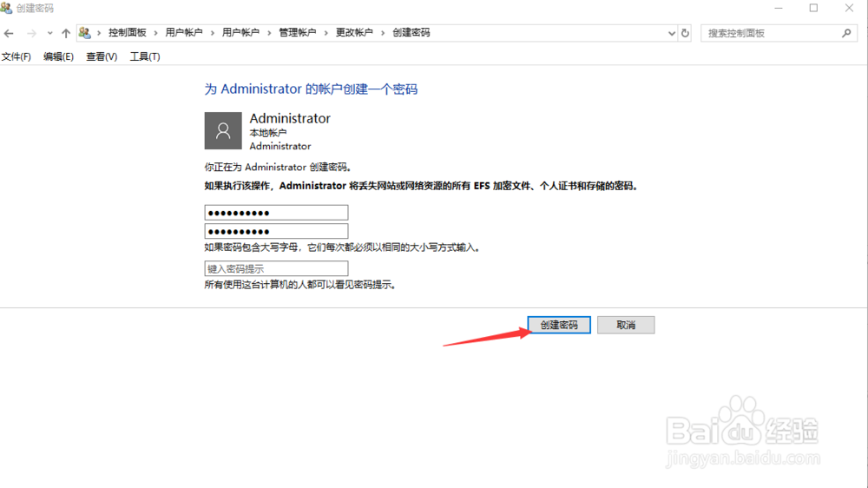Navigate to 管理帐户 breadcrumb

click(297, 33)
